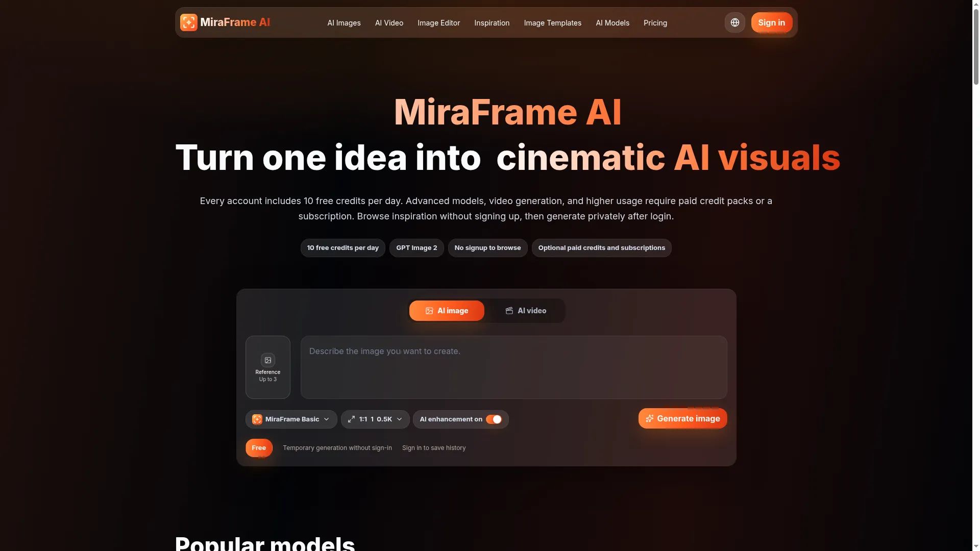Click 'Temporary generation without sign-in' text
The image size is (980, 551).
click(x=337, y=448)
